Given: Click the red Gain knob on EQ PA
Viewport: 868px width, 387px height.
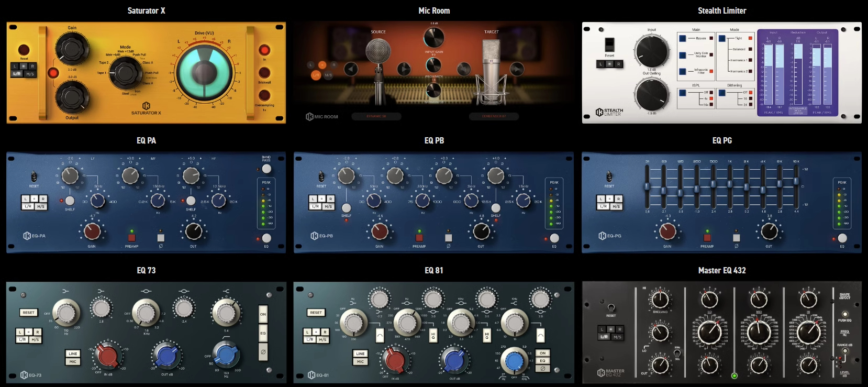Looking at the screenshot, I should click(92, 230).
